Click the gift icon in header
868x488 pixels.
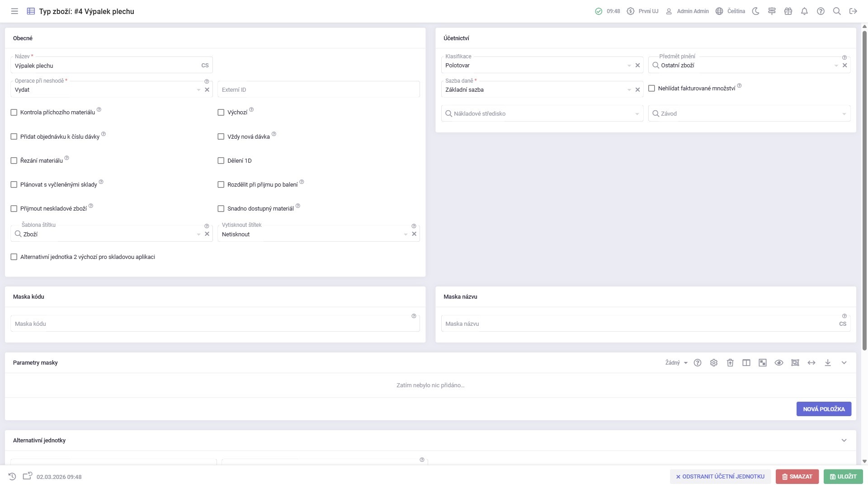coord(788,11)
